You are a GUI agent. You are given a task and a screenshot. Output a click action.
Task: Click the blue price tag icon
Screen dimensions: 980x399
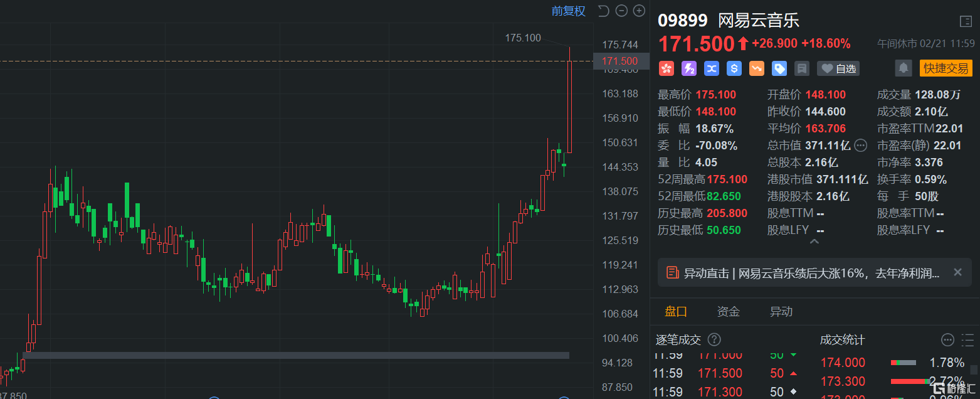[x=779, y=68]
